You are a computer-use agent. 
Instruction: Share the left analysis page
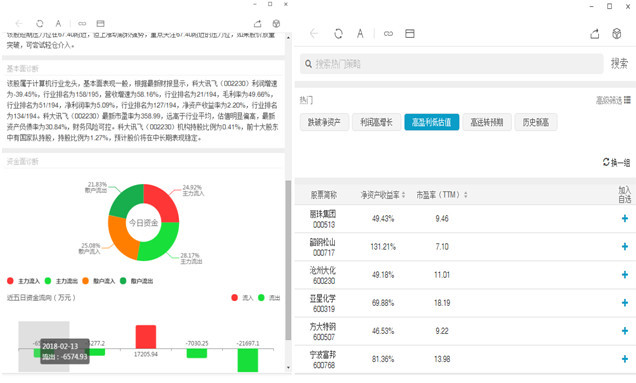[258, 24]
